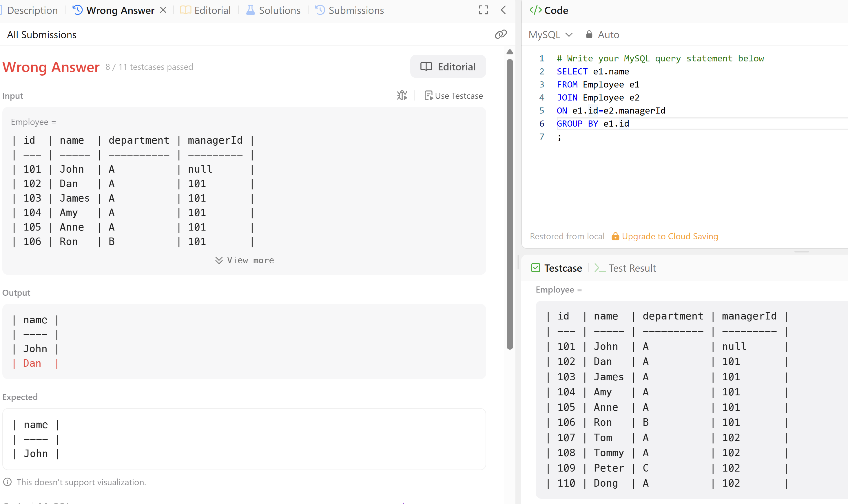Screen dimensions: 848x504
Task: Click the Auto lock icon
Action: [x=589, y=35]
